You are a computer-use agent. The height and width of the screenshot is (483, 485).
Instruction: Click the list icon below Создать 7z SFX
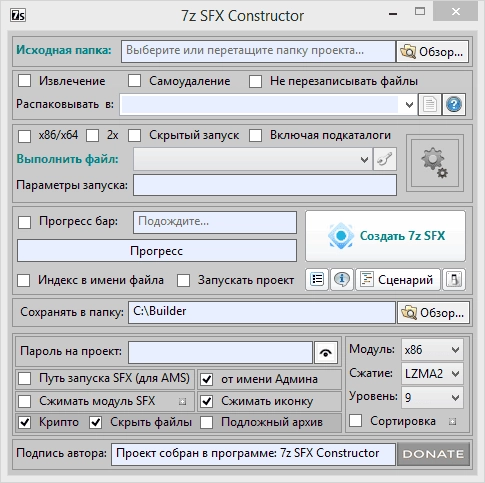(317, 279)
